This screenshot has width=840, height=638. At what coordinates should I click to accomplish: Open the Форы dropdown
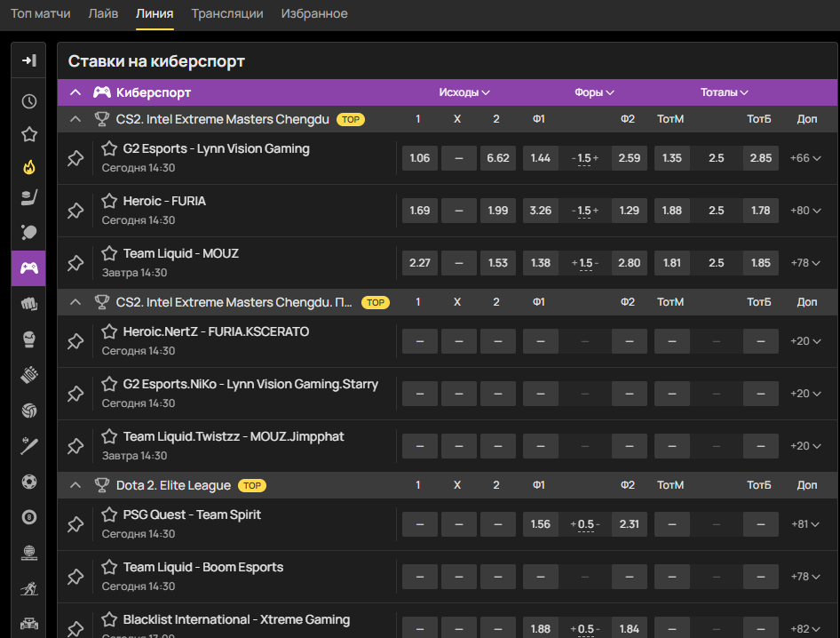click(594, 92)
